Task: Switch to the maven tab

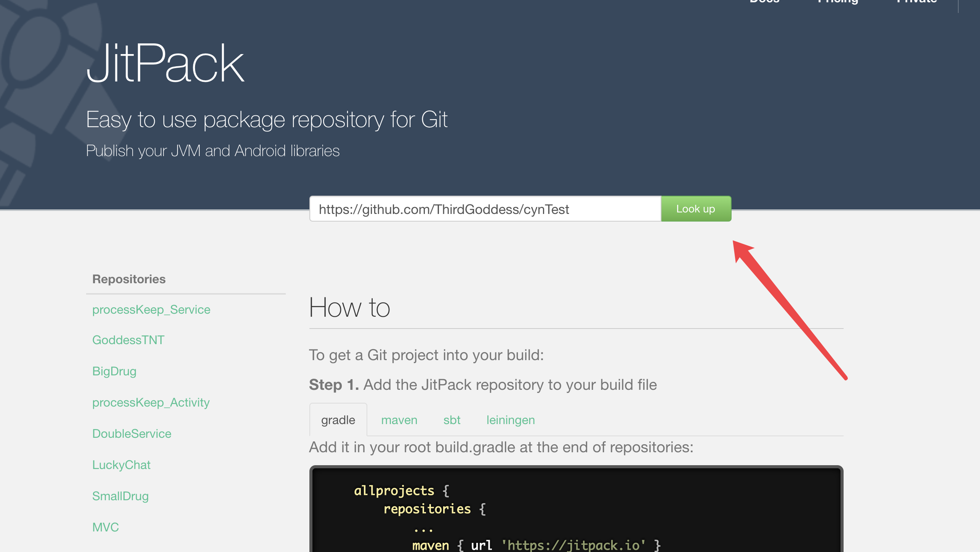Action: tap(399, 420)
